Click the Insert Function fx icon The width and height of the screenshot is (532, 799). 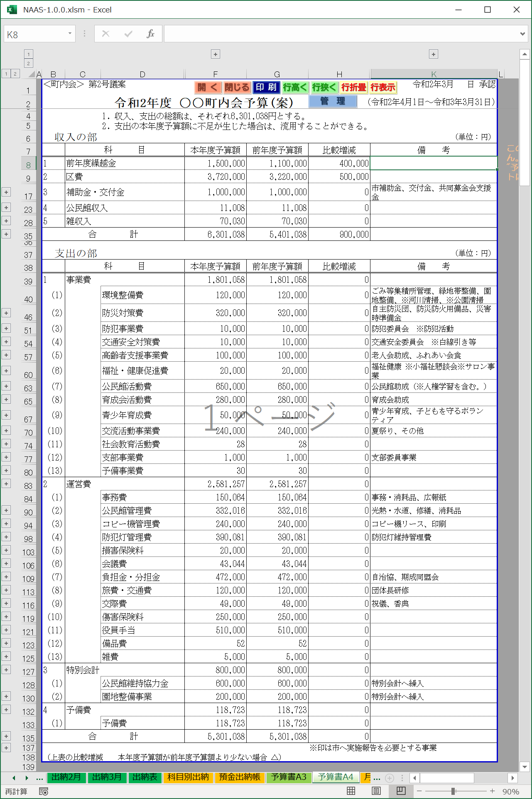150,34
